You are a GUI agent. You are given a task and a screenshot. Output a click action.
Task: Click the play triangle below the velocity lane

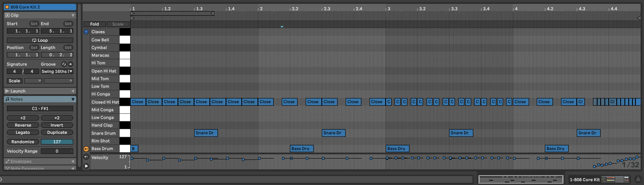click(x=86, y=166)
